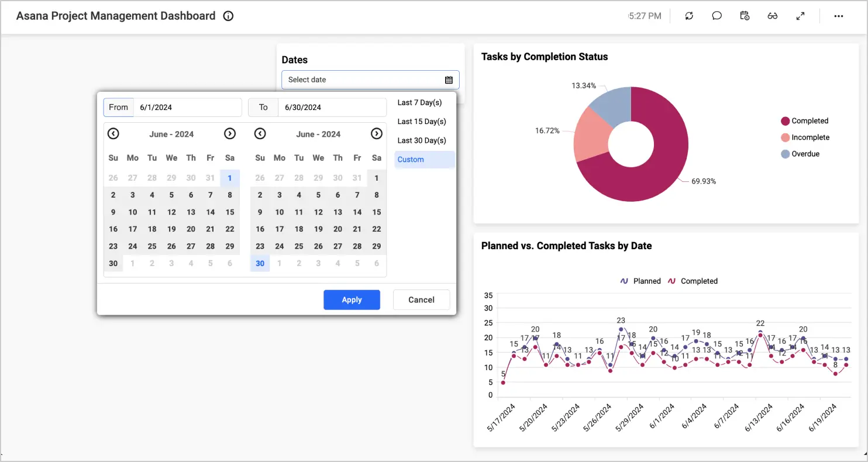Toggle Overdue series in pie legend
Image resolution: width=868 pixels, height=462 pixels.
(805, 154)
